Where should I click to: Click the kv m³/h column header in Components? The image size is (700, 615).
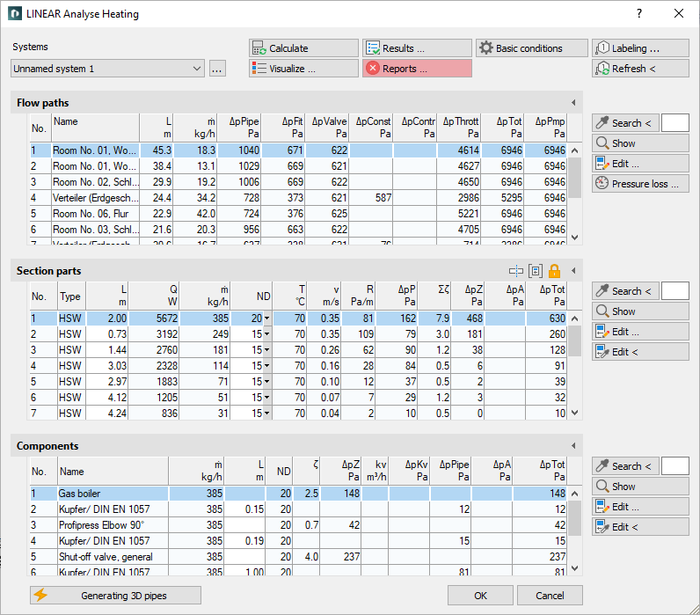coord(376,472)
